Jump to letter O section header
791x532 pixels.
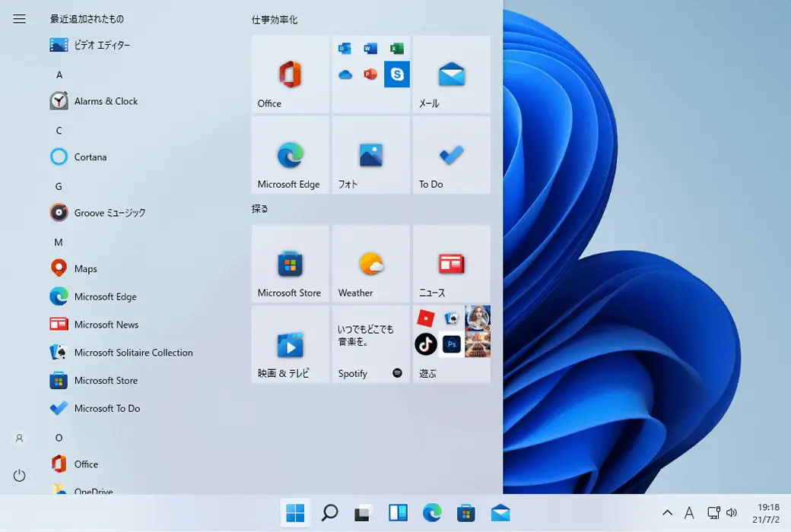(x=59, y=438)
